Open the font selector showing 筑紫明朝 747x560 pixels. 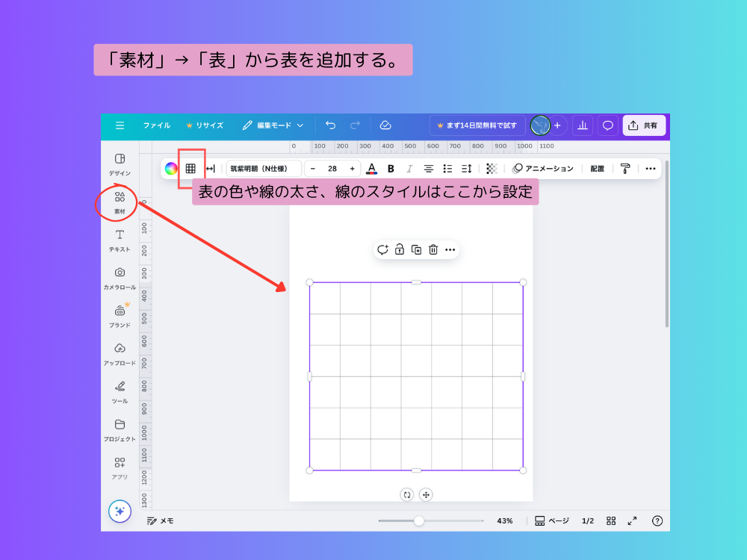[263, 168]
